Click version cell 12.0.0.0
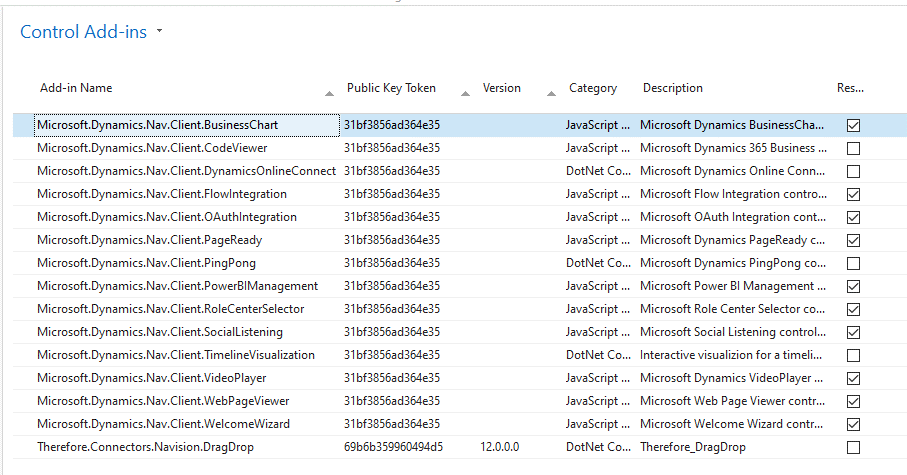Screen dimensions: 907x475 (500, 447)
